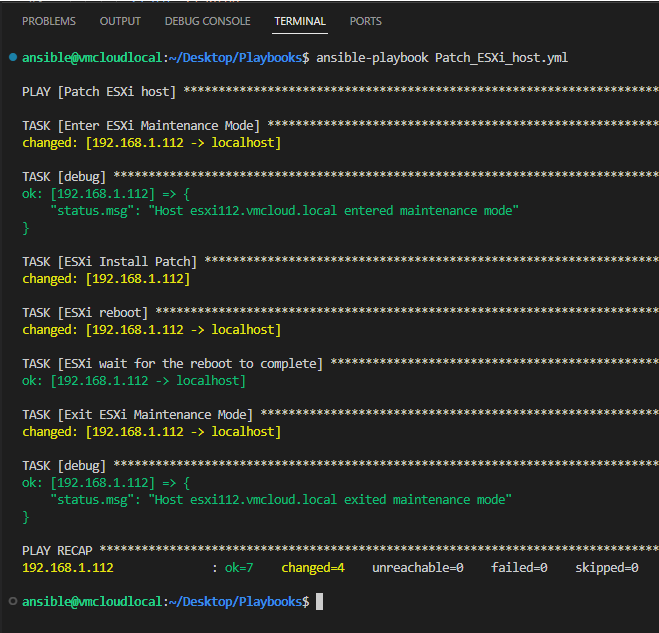The height and width of the screenshot is (633, 659).
Task: Switch to the PROBLEMS tab
Action: (48, 21)
